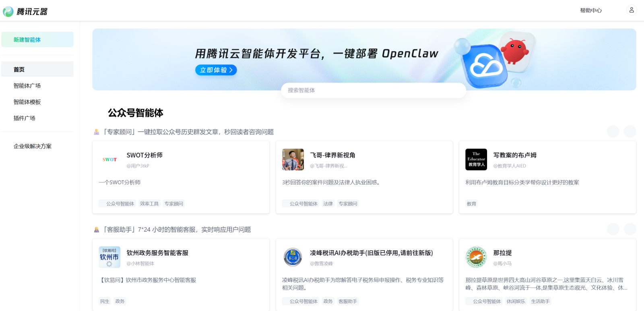Image resolution: width=644 pixels, height=311 pixels.
Task: Create a new agent via 新建智能体
Action: click(x=37, y=39)
